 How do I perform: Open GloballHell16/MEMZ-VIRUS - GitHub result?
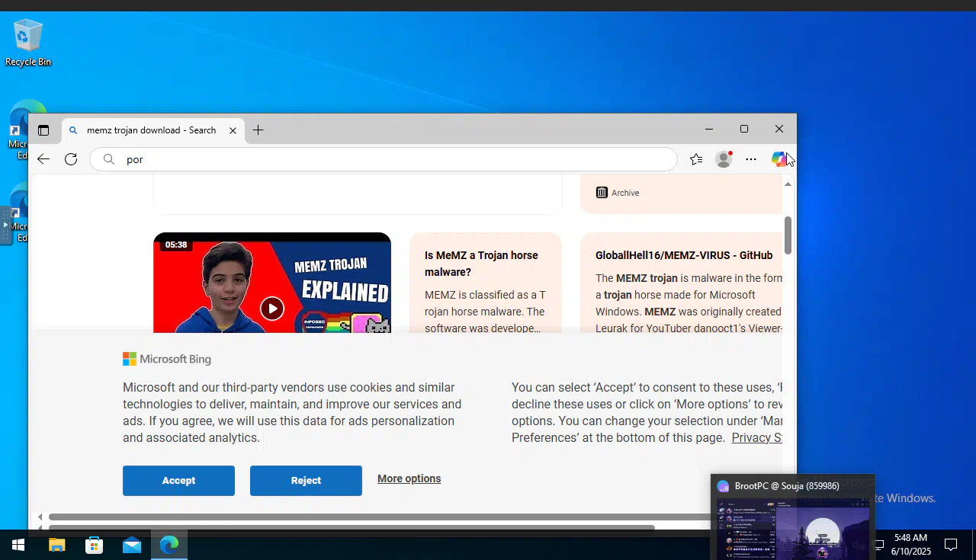point(684,255)
